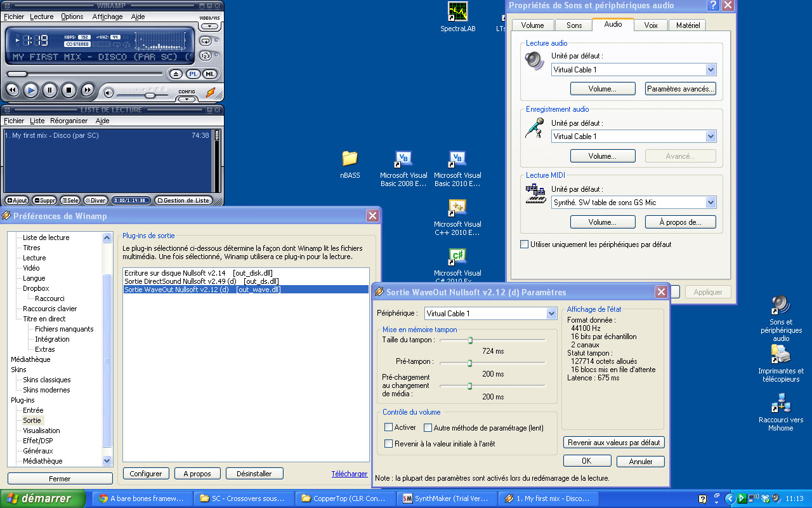Click the démarrer Start button

43,498
